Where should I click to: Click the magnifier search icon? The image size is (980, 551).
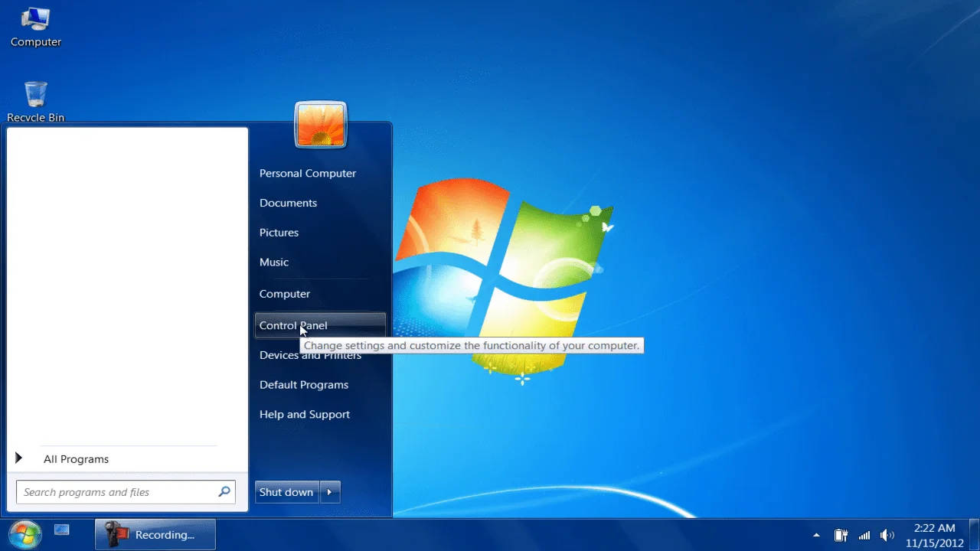tap(224, 492)
